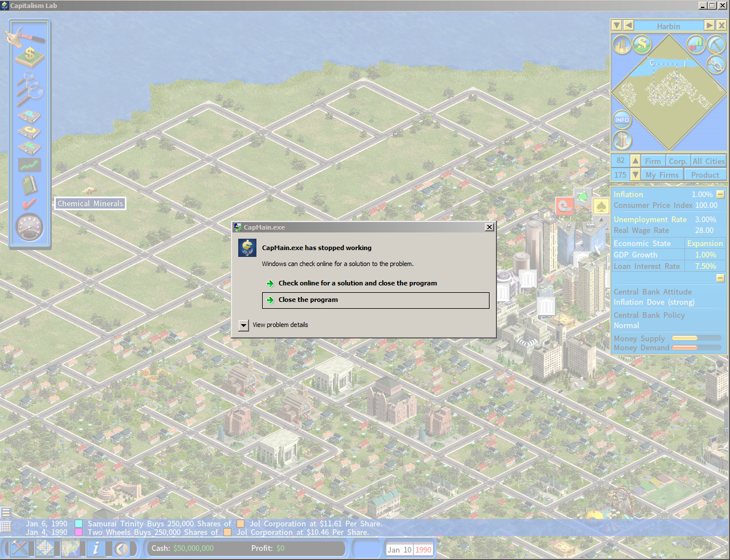Image resolution: width=730 pixels, height=560 pixels.
Task: Click the yellow spade icon above city buildings
Action: (x=601, y=206)
